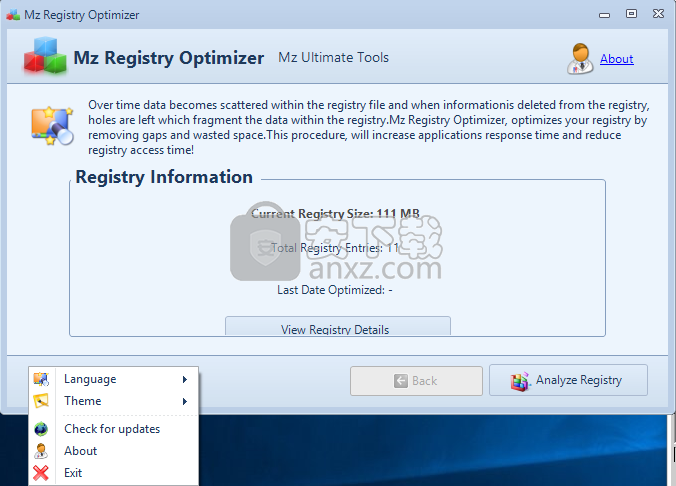This screenshot has height=486, width=676.
Task: Select About in the popup menu
Action: coord(114,451)
